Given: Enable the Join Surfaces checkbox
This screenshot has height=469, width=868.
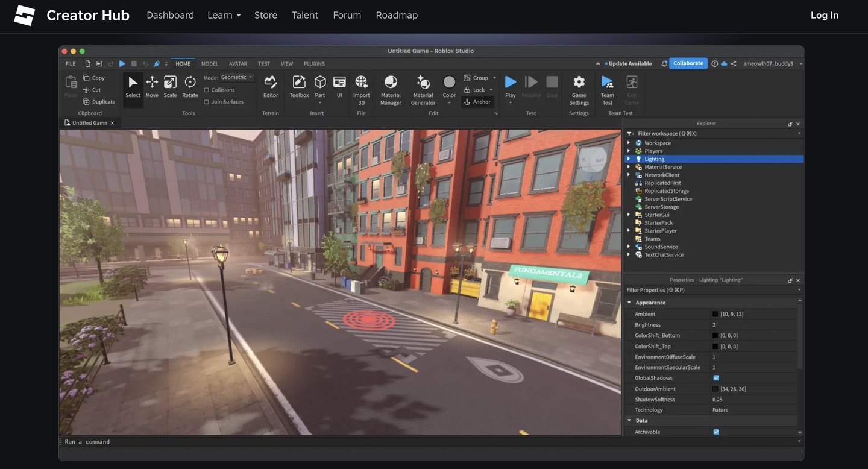Looking at the screenshot, I should (x=207, y=102).
